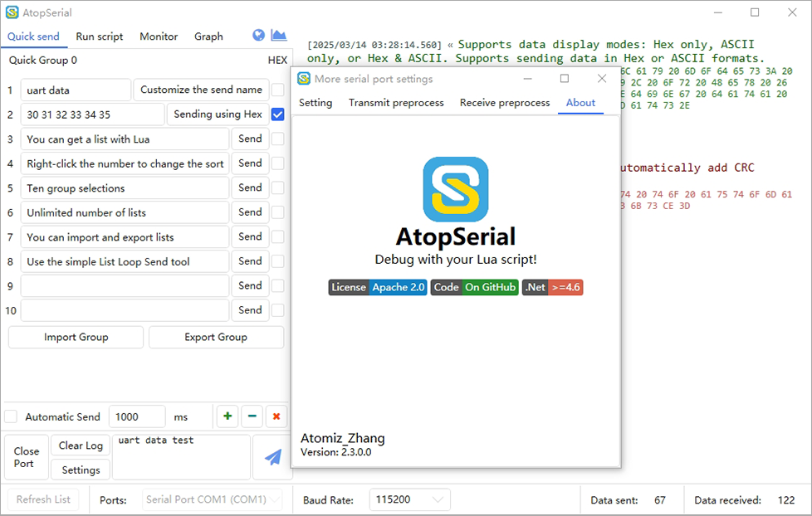Click Send for 'Ten group selections'
Screen dimensions: 812x516
tap(250, 187)
